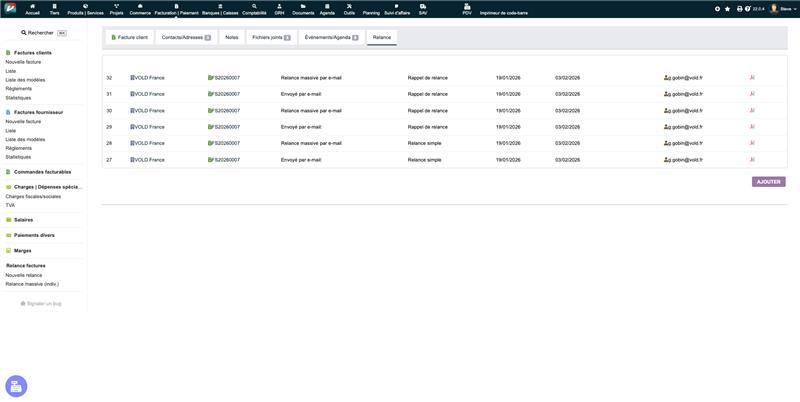Open the PDV point of sale icon
800x402 pixels.
click(x=466, y=9)
